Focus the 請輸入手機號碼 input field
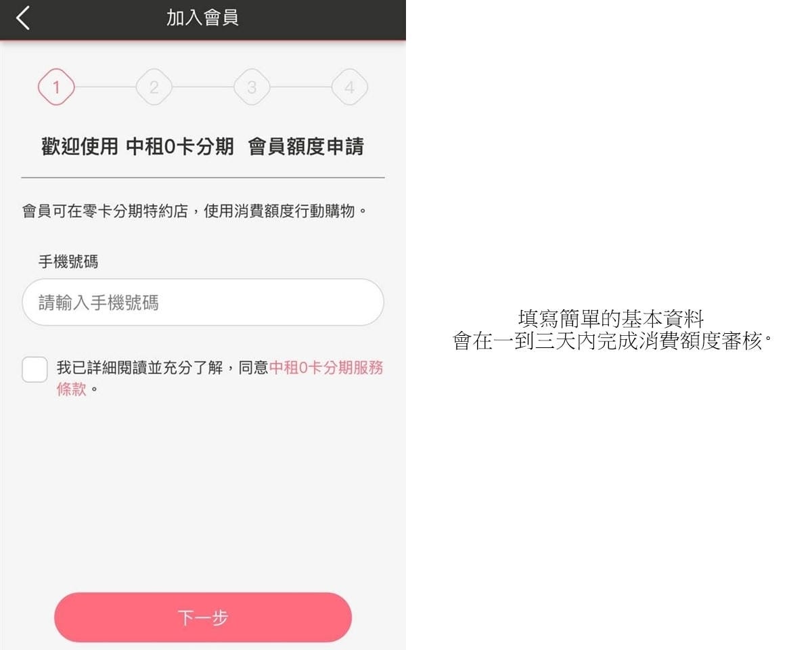The height and width of the screenshot is (650, 812). point(203,302)
